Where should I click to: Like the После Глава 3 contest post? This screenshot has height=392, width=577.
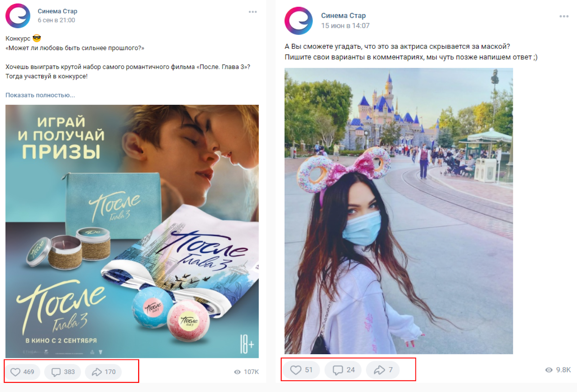pos(22,372)
